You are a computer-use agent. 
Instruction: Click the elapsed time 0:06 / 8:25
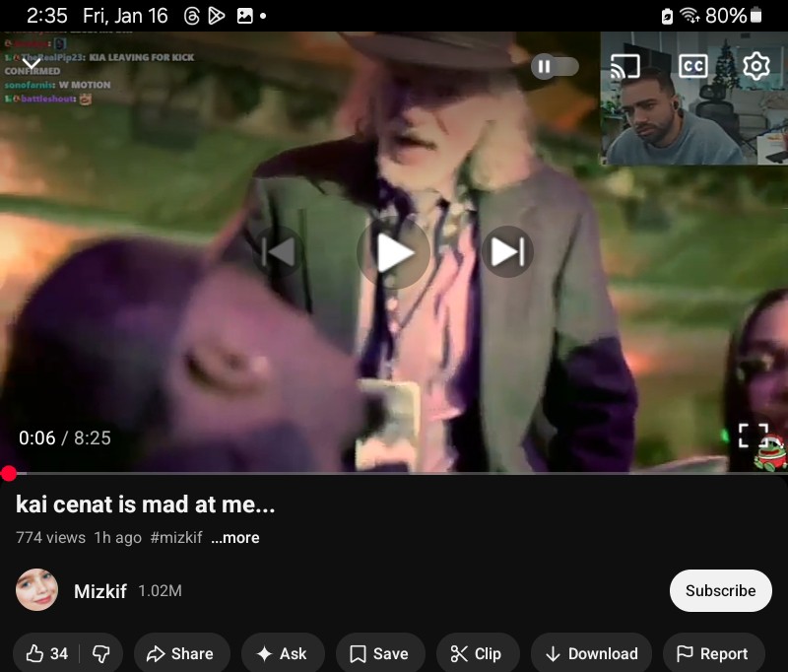64,438
